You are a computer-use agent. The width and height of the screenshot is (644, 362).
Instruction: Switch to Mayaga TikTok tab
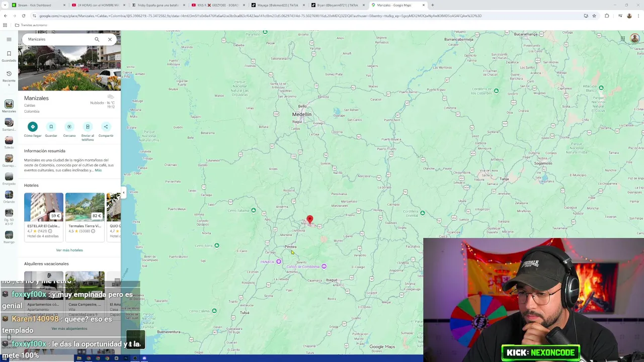click(x=278, y=5)
